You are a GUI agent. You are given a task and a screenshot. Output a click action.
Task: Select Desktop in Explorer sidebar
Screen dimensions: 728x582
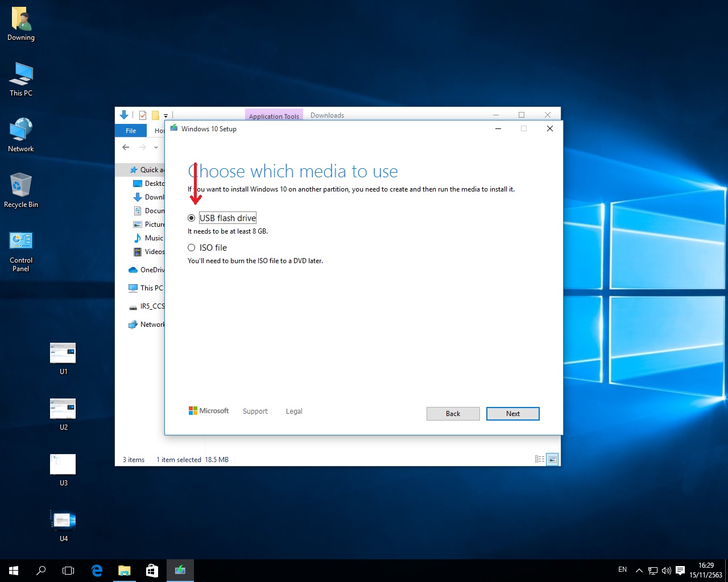tap(148, 184)
